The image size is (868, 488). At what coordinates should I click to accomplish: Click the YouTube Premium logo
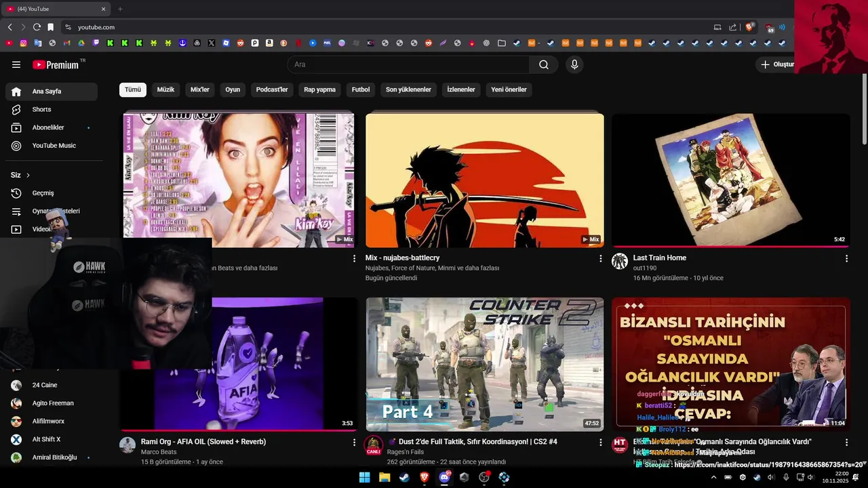pos(56,64)
